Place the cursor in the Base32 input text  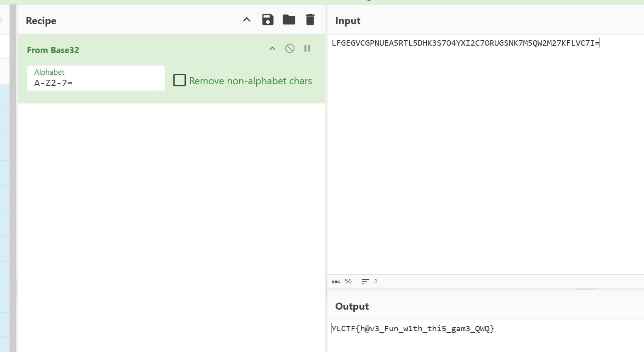(465, 43)
